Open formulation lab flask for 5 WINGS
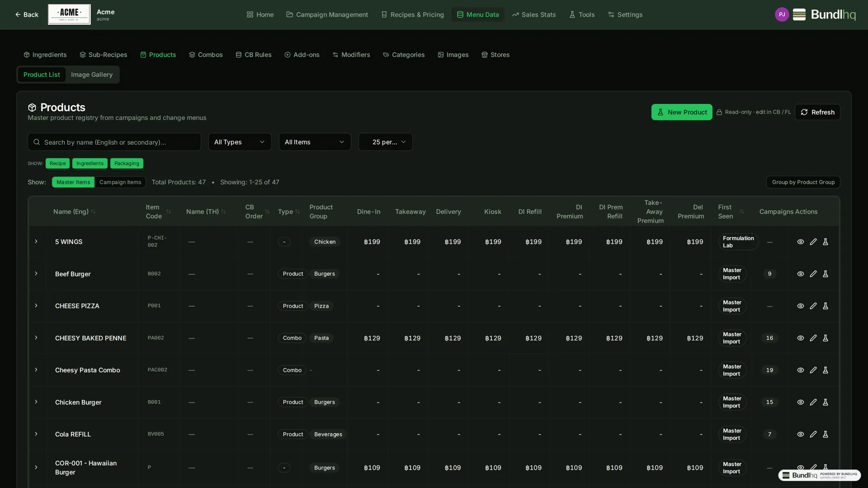Screen dimensions: 868x488 pyautogui.click(x=826, y=242)
